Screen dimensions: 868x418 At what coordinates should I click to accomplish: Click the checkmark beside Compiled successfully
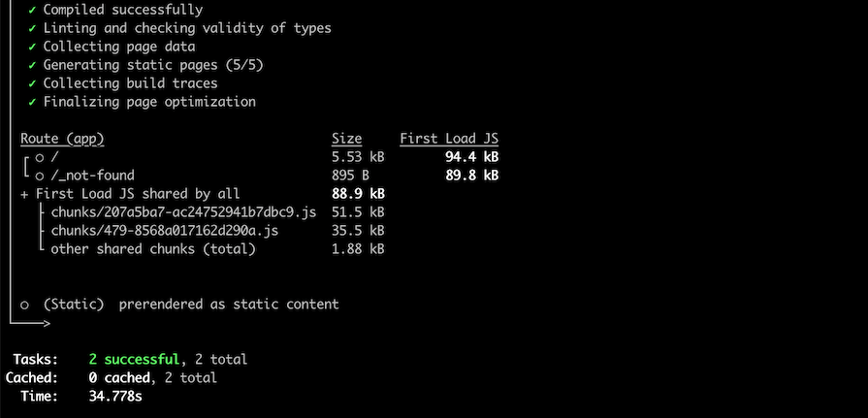click(x=32, y=10)
